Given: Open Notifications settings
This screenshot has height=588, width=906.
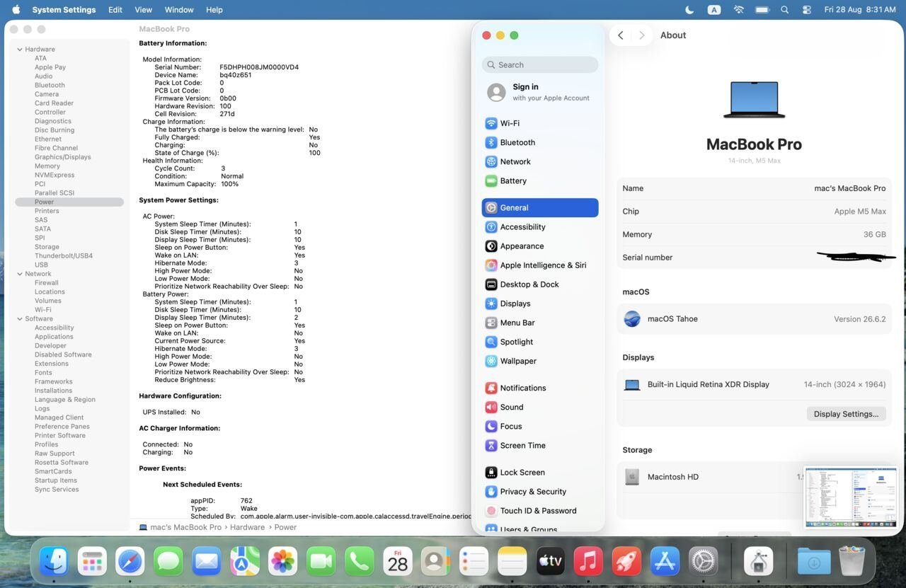Looking at the screenshot, I should click(x=540, y=388).
